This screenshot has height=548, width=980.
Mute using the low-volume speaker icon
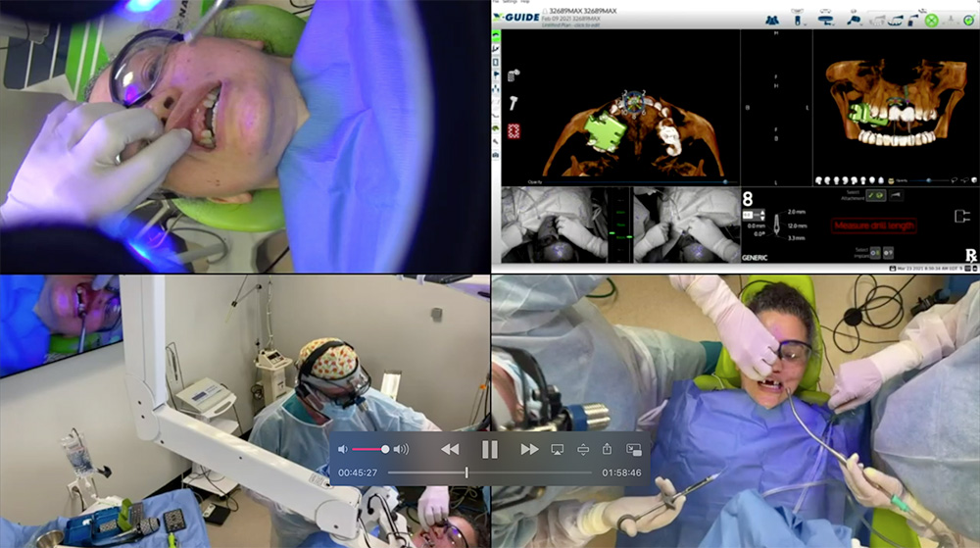tap(342, 449)
